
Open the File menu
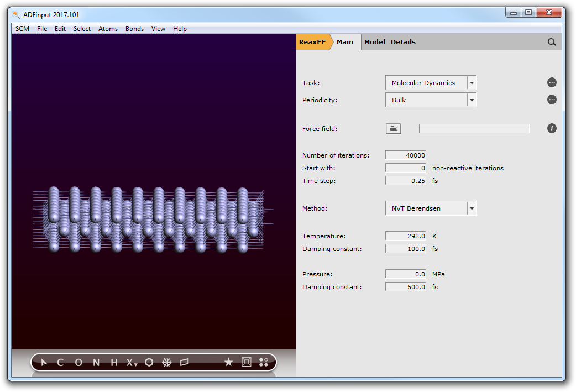pyautogui.click(x=42, y=29)
